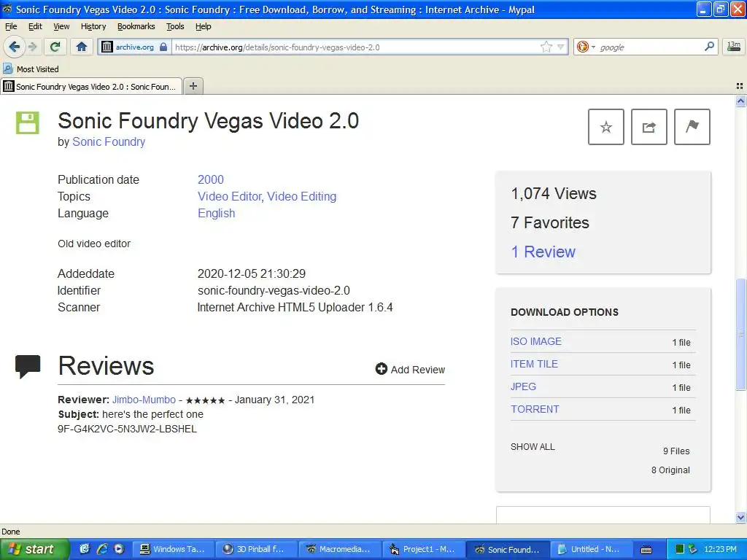Click the 2000 publication date link
This screenshot has height=560, width=747.
coord(211,179)
